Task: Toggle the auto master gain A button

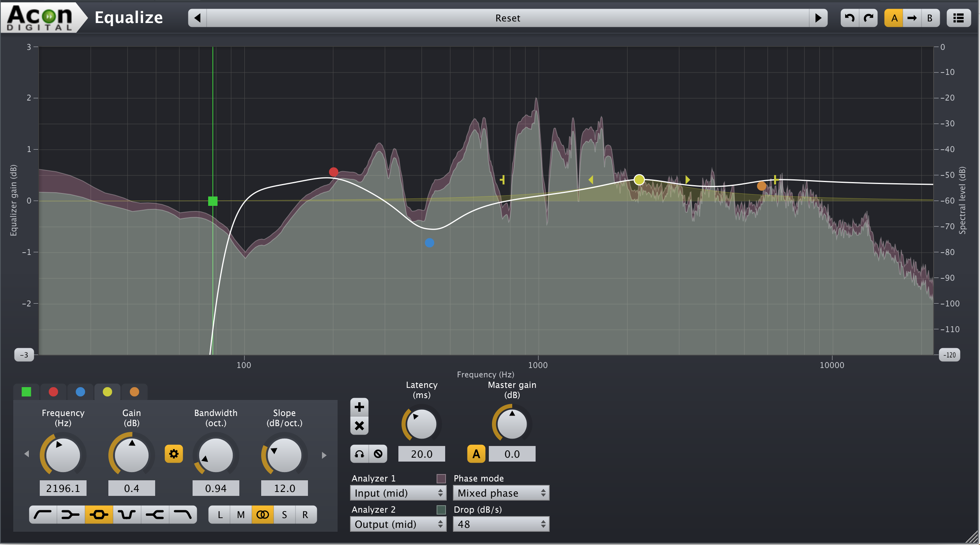Action: point(476,454)
